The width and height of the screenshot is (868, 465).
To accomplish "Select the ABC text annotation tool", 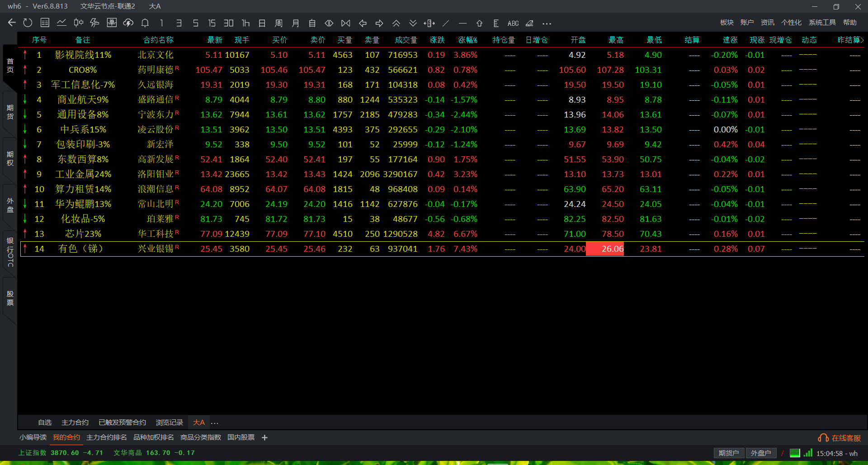I will click(x=513, y=23).
